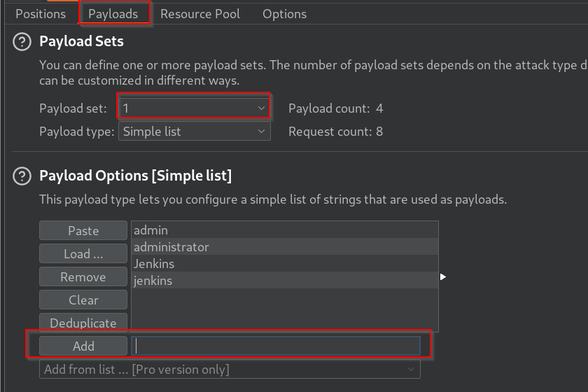588x392 pixels.
Task: Open the Payloads tab
Action: click(113, 14)
